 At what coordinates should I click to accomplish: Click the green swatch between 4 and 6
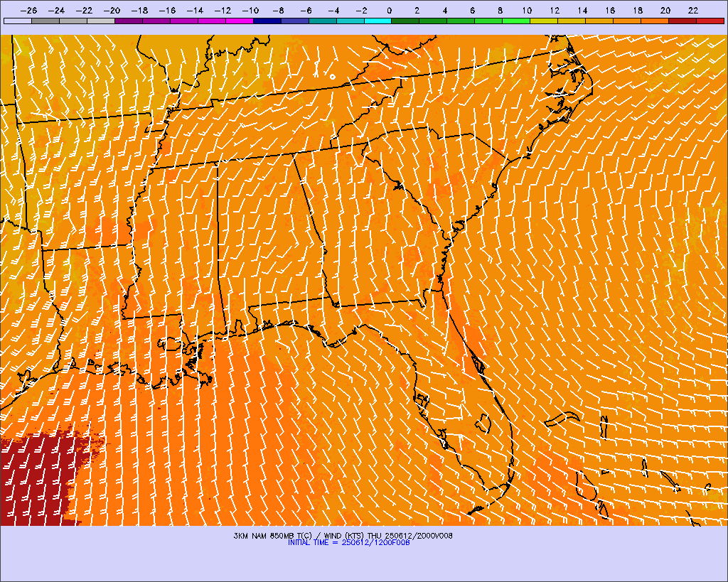coord(461,21)
